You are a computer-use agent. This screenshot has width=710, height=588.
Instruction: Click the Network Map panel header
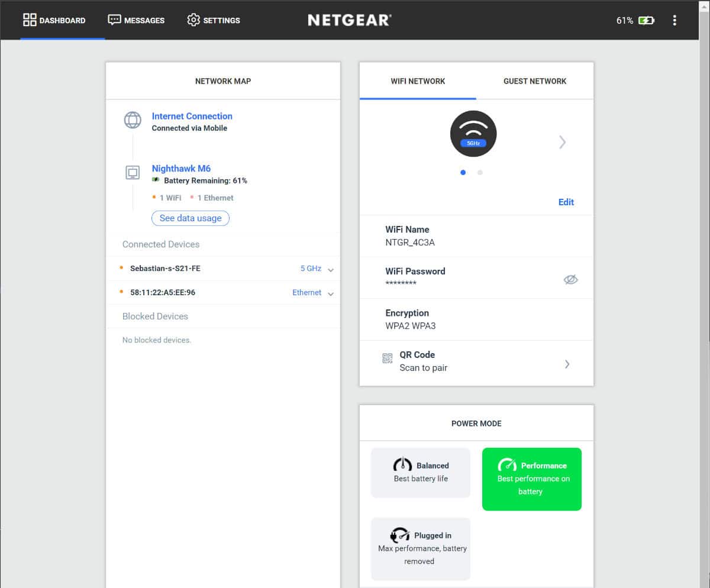[223, 81]
